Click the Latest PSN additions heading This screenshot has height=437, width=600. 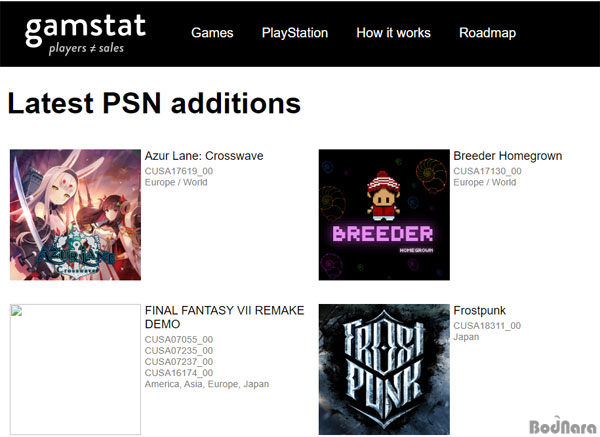click(154, 103)
